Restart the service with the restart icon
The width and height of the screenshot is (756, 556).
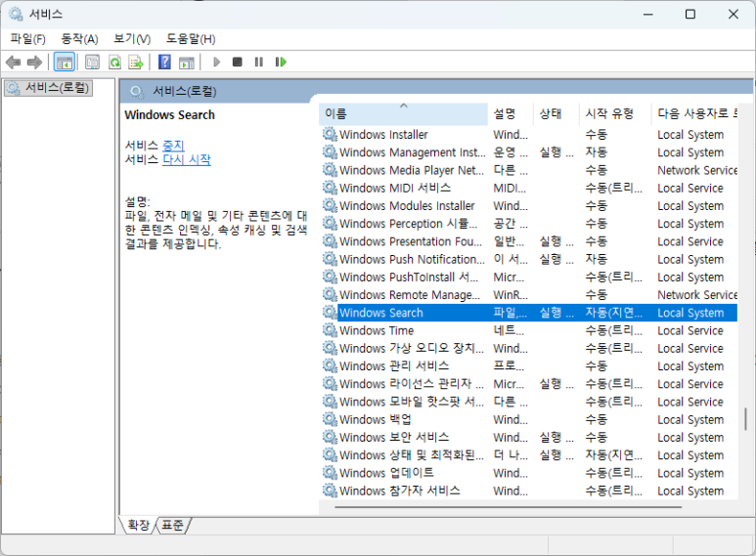click(x=281, y=63)
